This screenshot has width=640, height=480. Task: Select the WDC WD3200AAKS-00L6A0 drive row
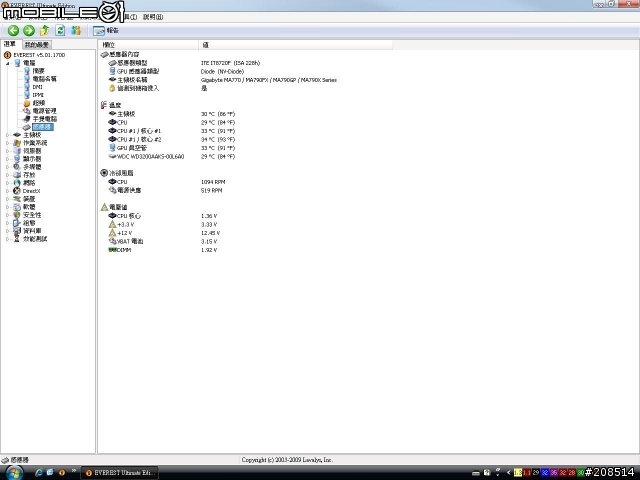click(x=171, y=157)
